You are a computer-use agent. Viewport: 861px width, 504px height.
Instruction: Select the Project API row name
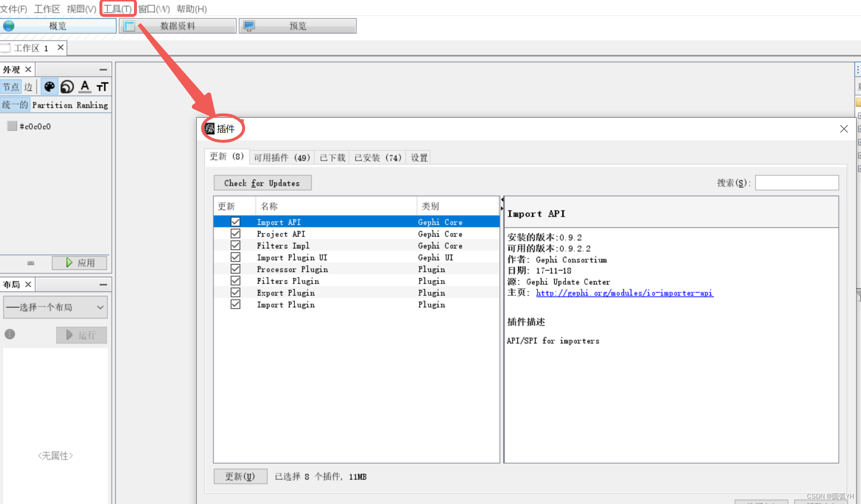pyautogui.click(x=281, y=234)
